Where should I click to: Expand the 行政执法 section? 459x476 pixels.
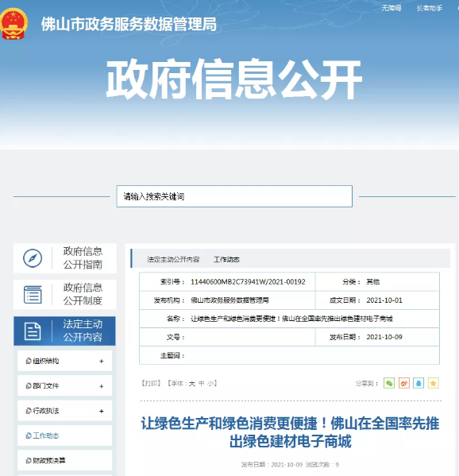102,411
